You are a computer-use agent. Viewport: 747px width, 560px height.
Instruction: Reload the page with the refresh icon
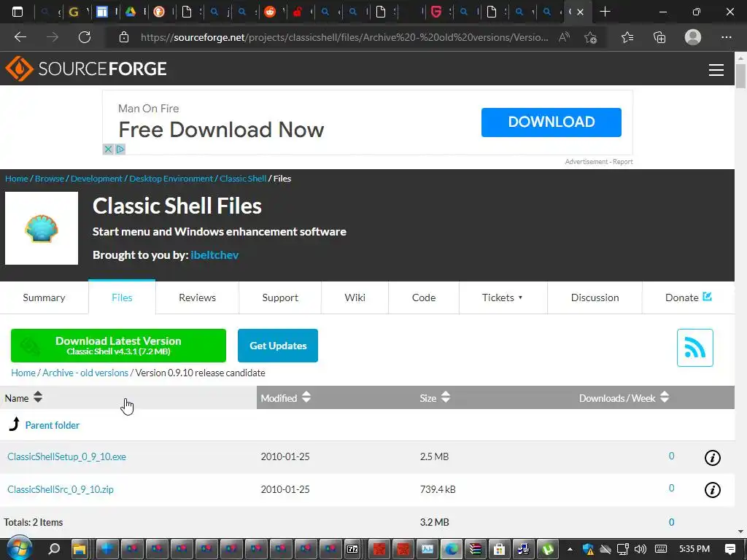(x=85, y=37)
